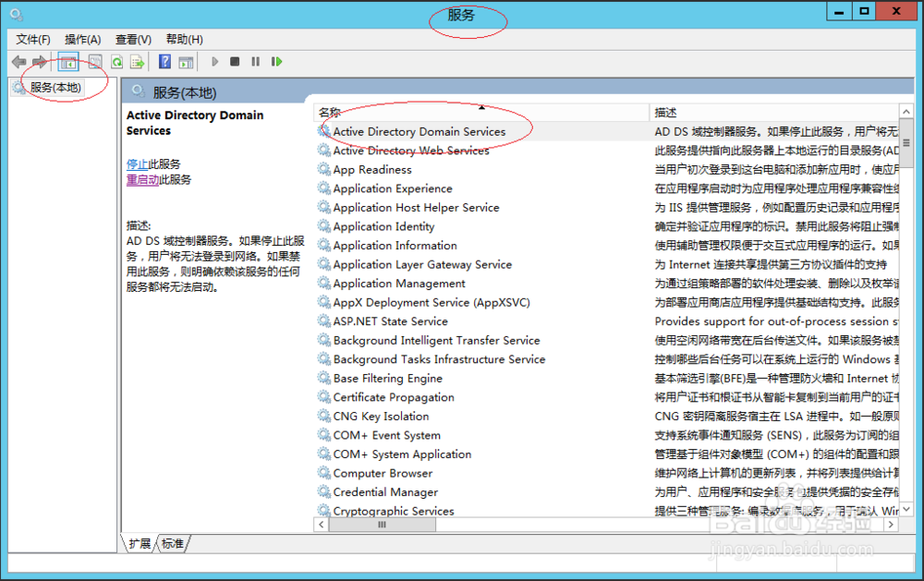Open the Help toolbar icon
Image resolution: width=924 pixels, height=581 pixels.
165,61
